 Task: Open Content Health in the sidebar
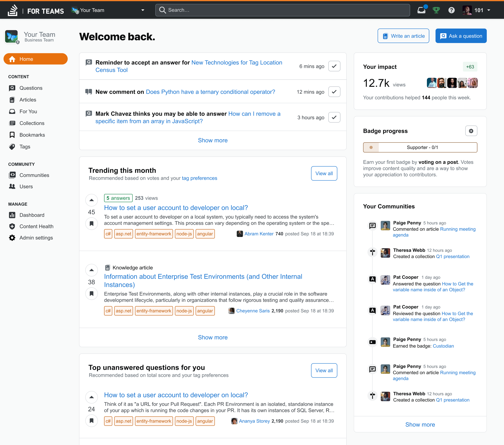click(x=36, y=226)
